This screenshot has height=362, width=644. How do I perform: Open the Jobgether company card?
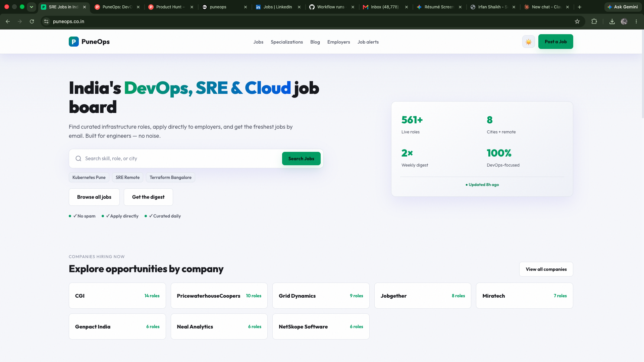point(423,296)
